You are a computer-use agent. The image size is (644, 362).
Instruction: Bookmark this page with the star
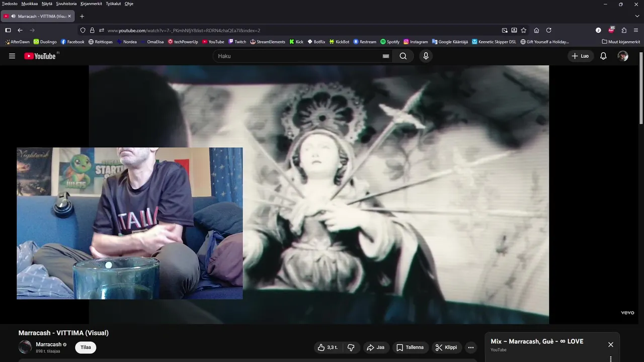pyautogui.click(x=524, y=30)
